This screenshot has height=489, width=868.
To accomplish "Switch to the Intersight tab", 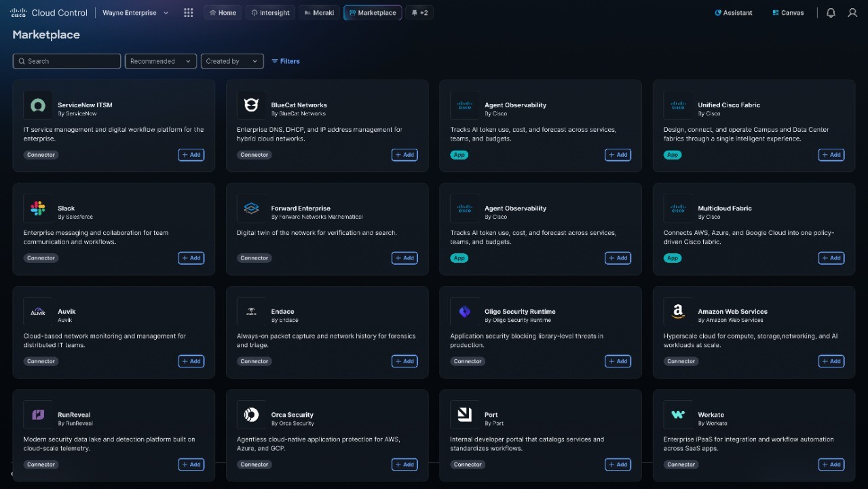I will coord(270,13).
